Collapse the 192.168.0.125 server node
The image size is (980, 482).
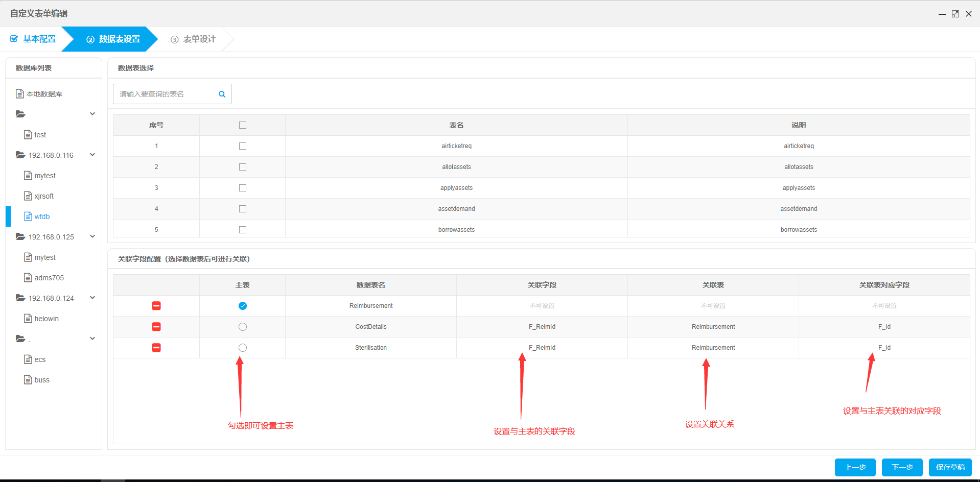click(92, 236)
